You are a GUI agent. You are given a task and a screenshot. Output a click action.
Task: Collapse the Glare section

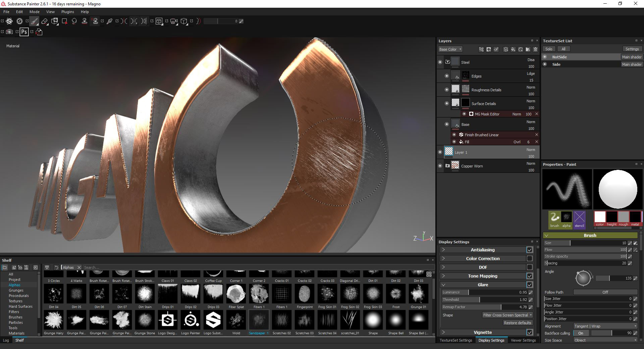pos(443,285)
